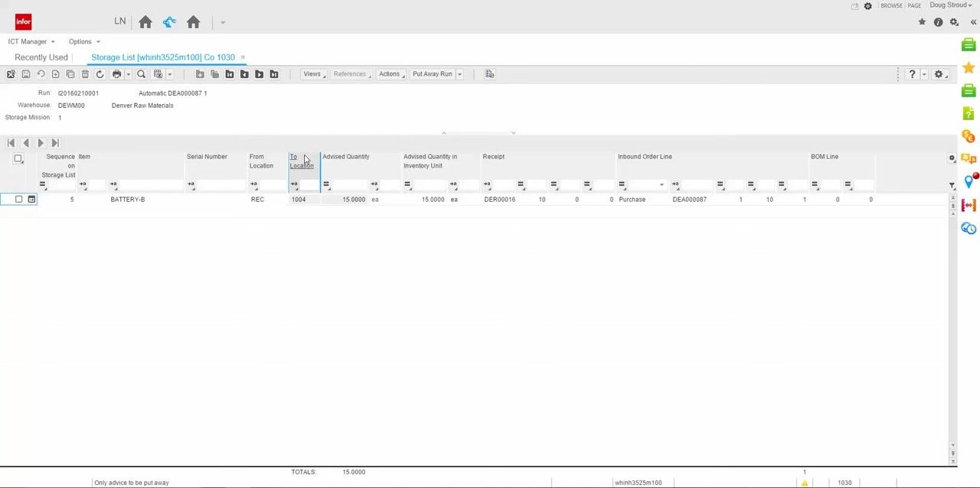Go to first record set icon
980x488 pixels.
(229, 74)
